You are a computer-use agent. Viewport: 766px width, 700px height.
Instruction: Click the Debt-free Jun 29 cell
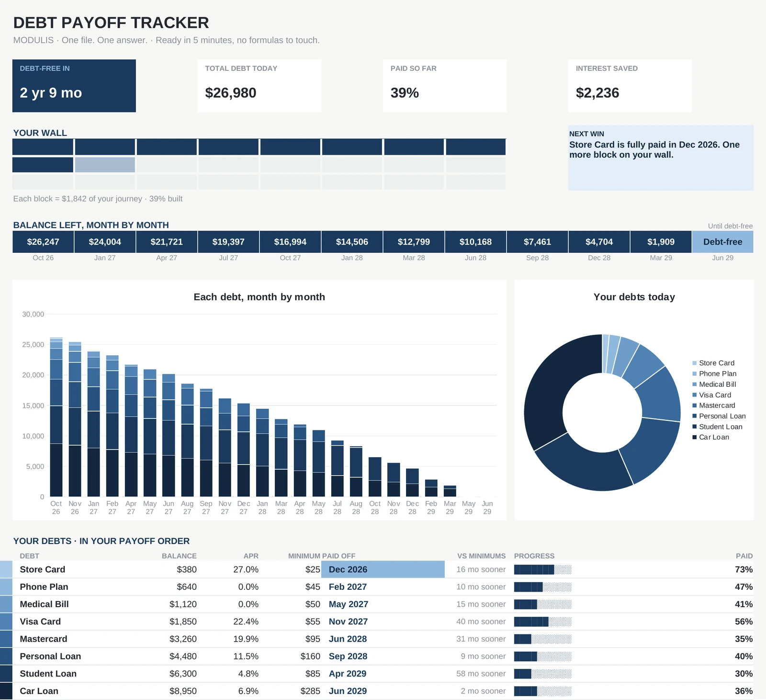click(x=722, y=242)
